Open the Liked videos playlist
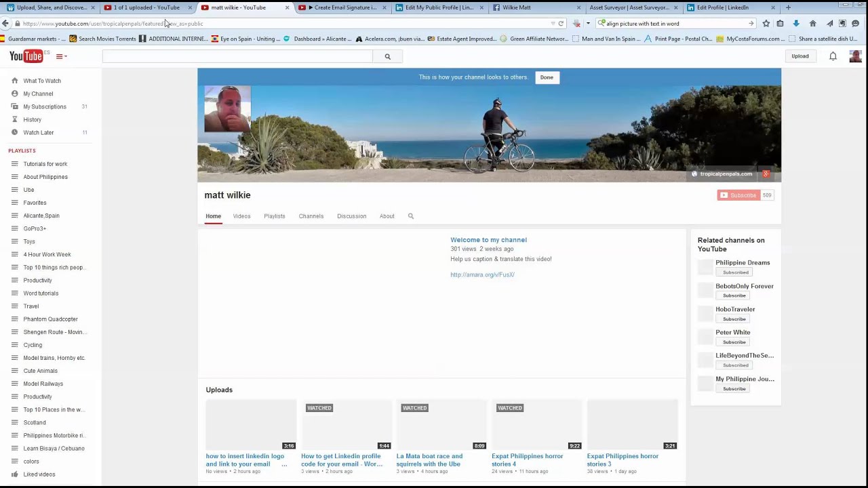Image resolution: width=868 pixels, height=488 pixels. [39, 474]
